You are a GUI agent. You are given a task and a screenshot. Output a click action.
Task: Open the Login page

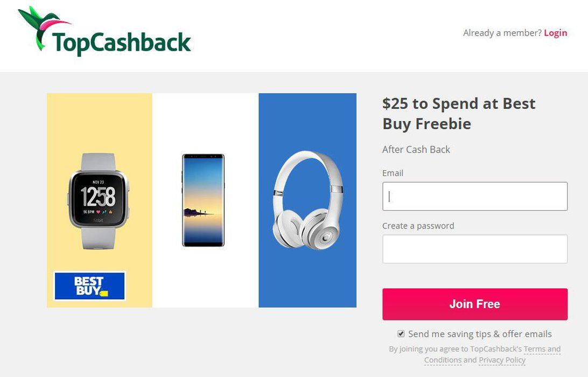555,32
